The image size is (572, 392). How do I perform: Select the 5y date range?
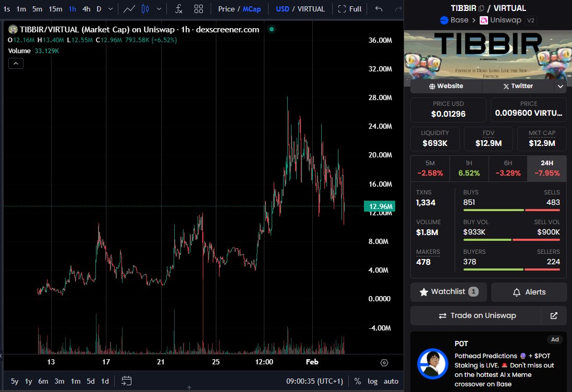15,382
